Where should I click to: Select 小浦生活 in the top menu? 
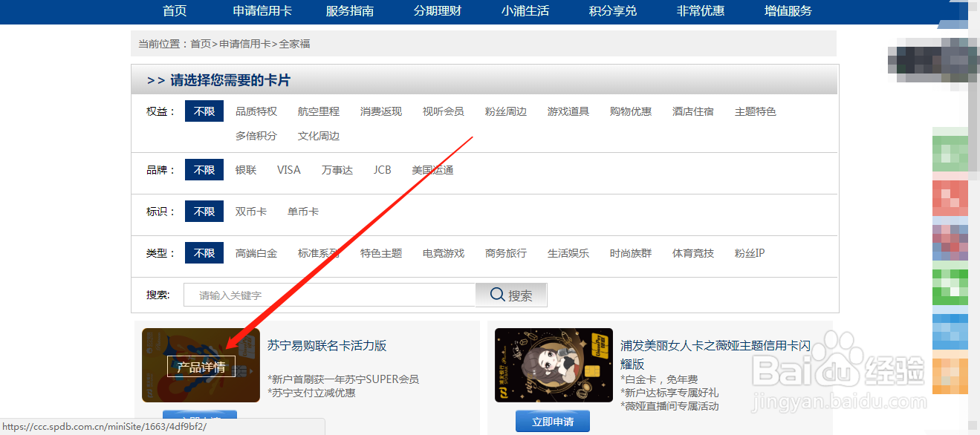tap(525, 11)
